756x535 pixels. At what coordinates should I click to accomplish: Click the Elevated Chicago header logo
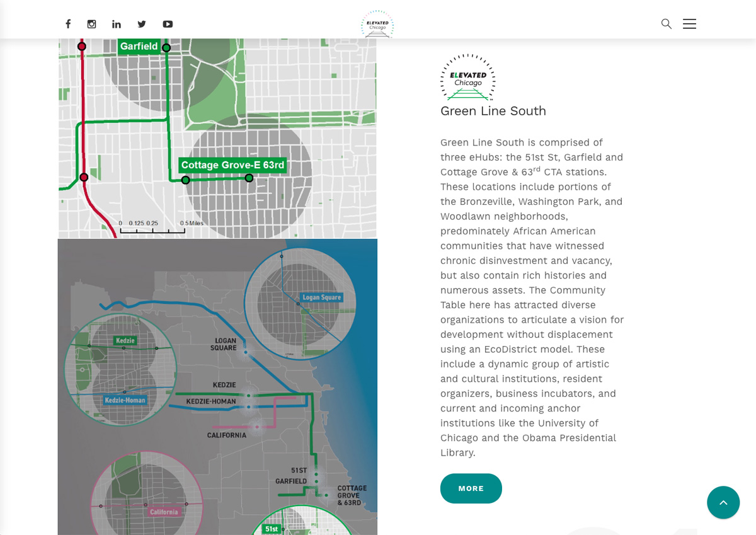377,25
